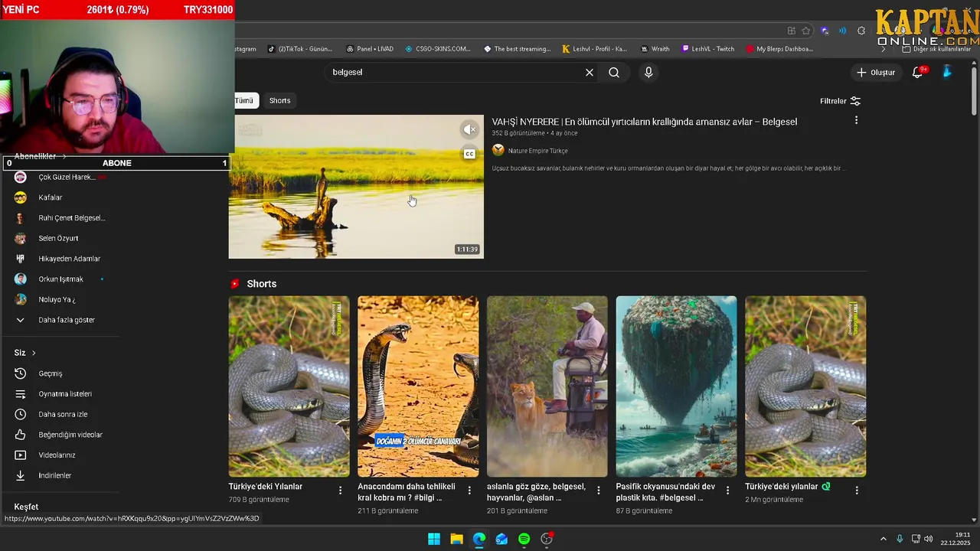The image size is (980, 551).
Task: Open the account avatar menu
Action: (947, 72)
